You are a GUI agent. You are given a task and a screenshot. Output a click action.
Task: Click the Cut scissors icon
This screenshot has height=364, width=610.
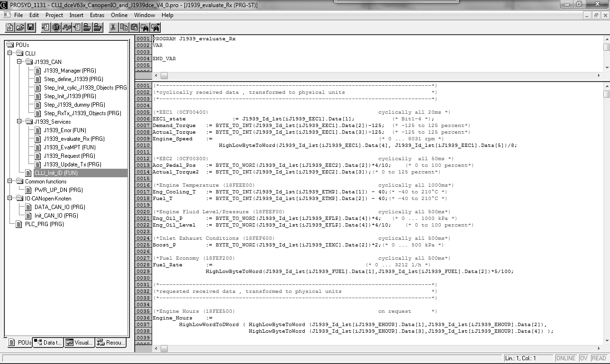click(x=113, y=27)
